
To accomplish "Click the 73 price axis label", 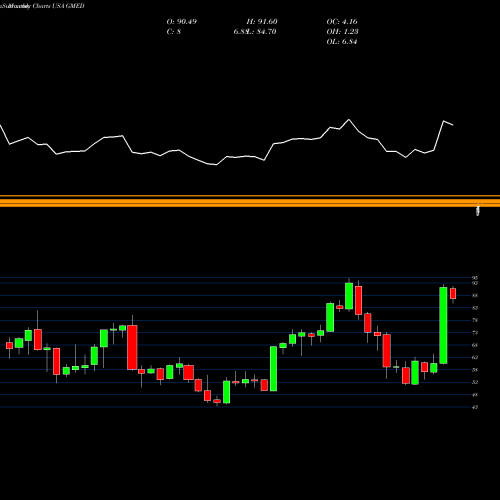I will click(x=475, y=333).
